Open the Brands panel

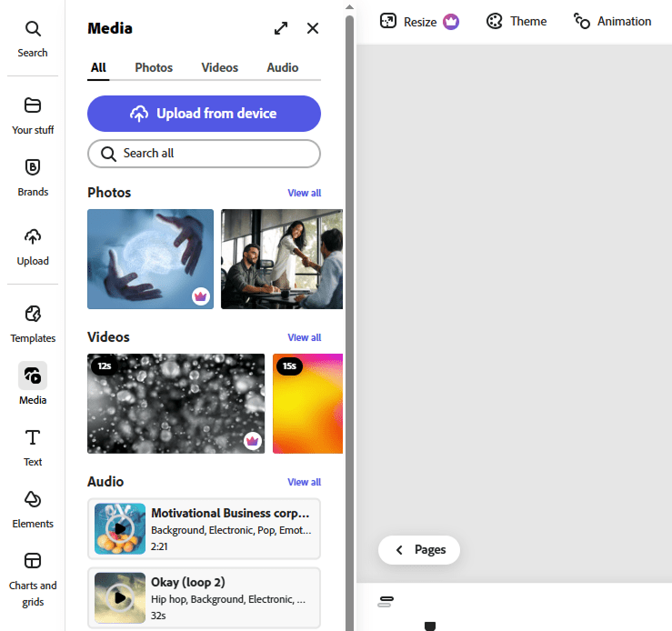coord(33,178)
